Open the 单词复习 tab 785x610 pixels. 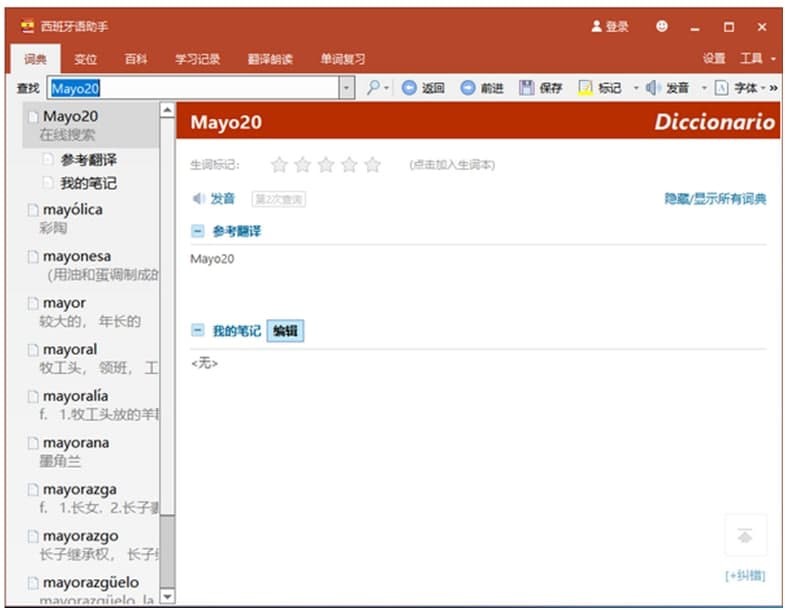(342, 59)
